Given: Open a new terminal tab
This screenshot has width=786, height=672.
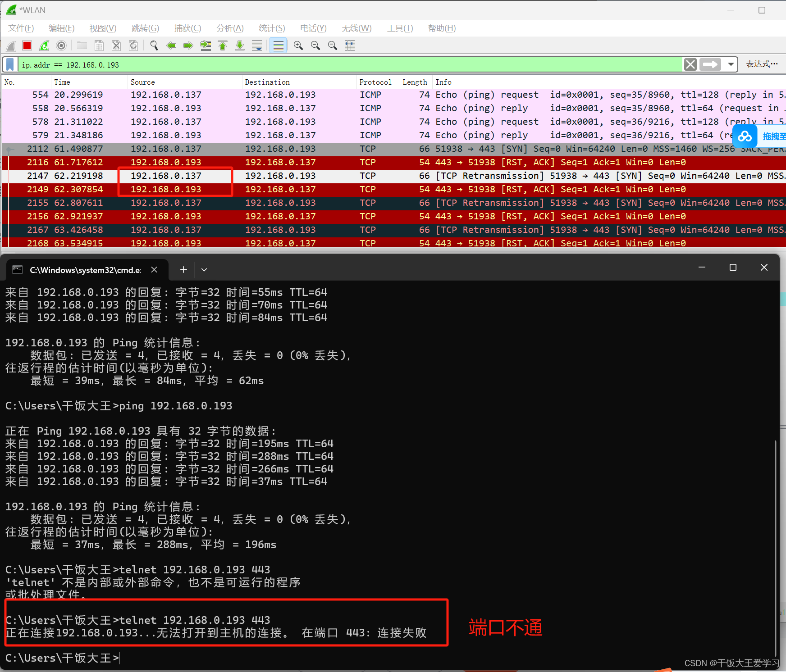Looking at the screenshot, I should (x=183, y=269).
